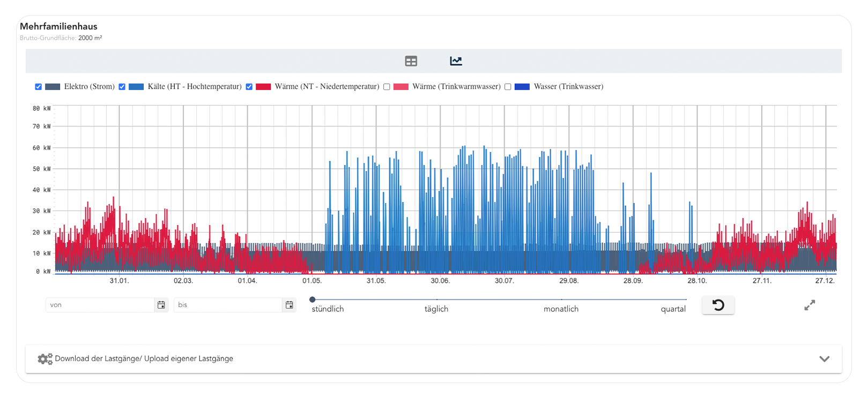Set resolution to 'quartal'
The height and width of the screenshot is (397, 868).
[x=673, y=309]
